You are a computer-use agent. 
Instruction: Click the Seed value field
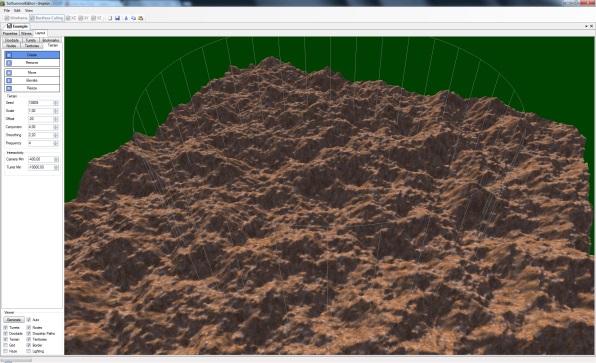(41, 103)
